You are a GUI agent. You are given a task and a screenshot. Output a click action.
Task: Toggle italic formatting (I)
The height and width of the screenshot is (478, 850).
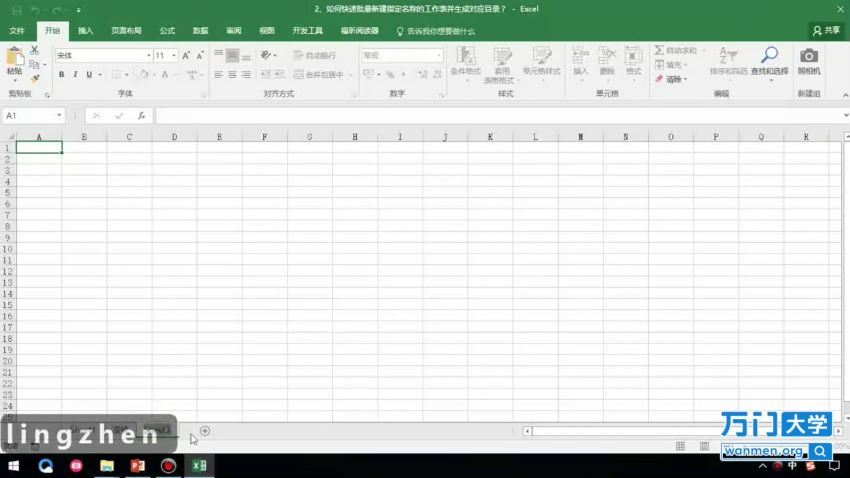[x=75, y=74]
